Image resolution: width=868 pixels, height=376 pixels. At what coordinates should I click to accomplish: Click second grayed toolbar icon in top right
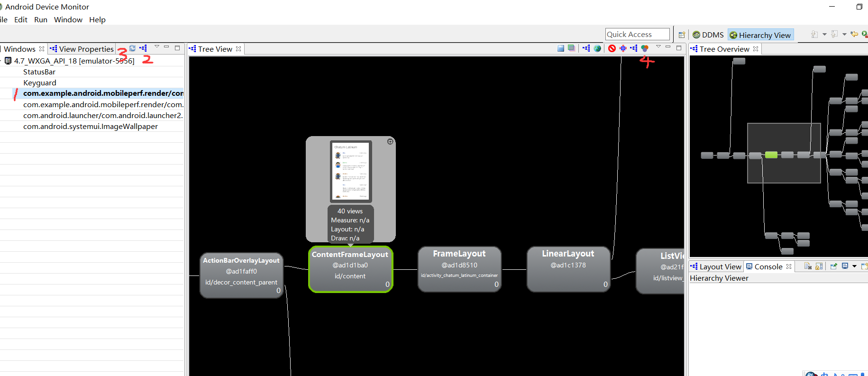click(x=834, y=34)
